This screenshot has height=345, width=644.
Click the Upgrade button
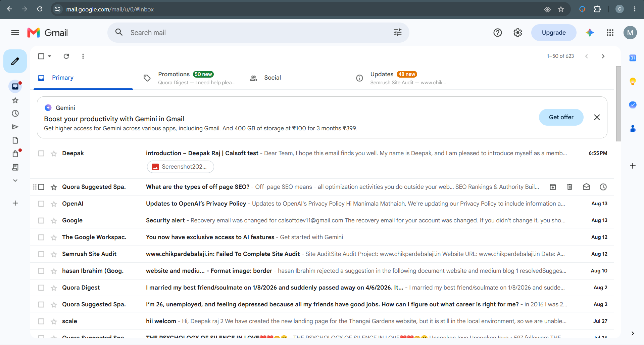pos(554,33)
